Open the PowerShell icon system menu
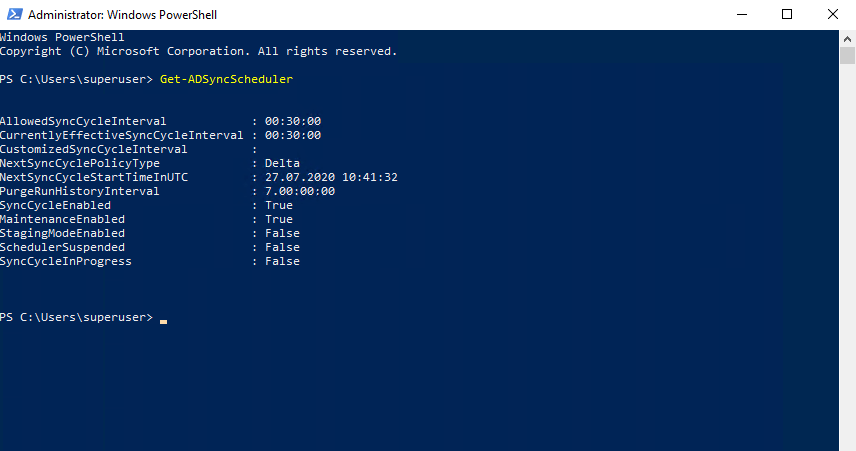Image resolution: width=856 pixels, height=451 pixels. 15,14
